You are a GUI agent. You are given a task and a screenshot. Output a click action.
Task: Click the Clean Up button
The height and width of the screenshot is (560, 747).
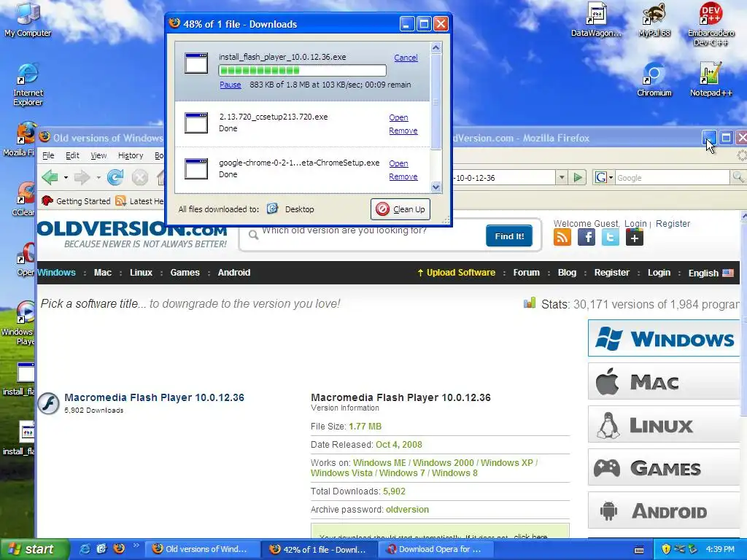[x=400, y=209]
